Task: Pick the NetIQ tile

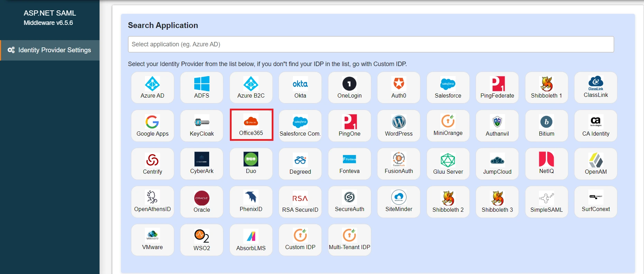Action: click(x=547, y=164)
